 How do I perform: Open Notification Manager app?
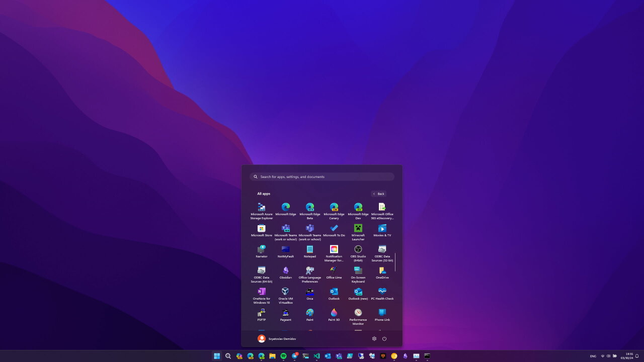(x=334, y=253)
